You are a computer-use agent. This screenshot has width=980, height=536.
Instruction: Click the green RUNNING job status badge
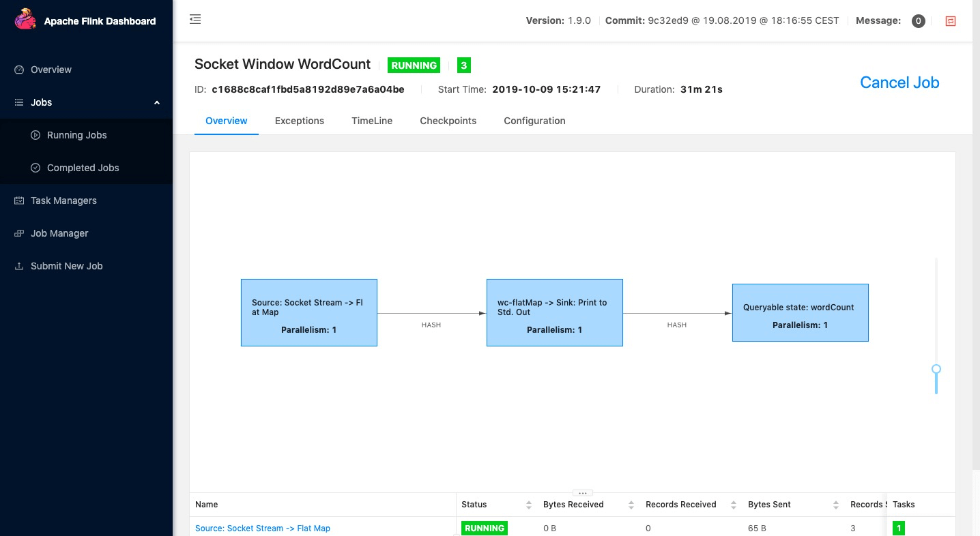click(414, 65)
